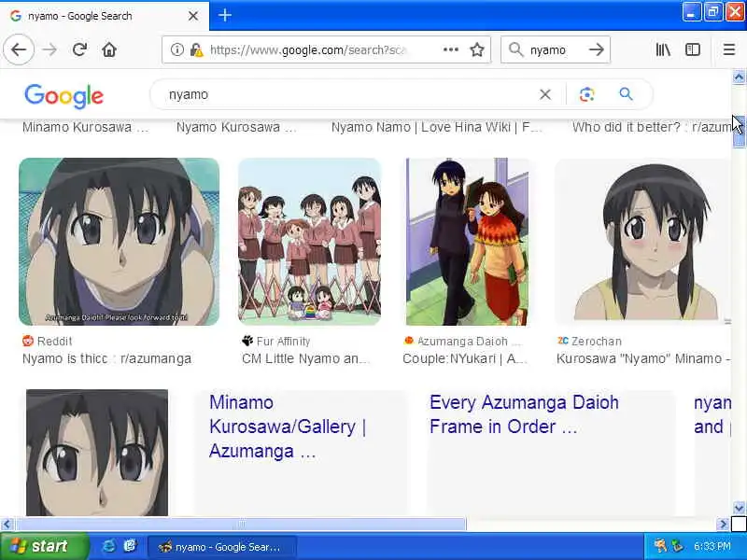Click the horizontal scrollbar left arrow
This screenshot has width=747, height=560.
7,525
